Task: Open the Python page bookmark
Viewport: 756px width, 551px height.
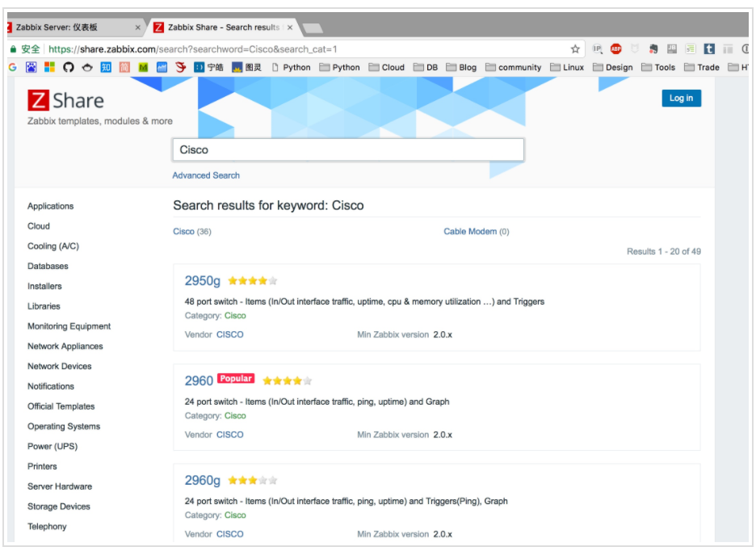Action: (x=291, y=67)
